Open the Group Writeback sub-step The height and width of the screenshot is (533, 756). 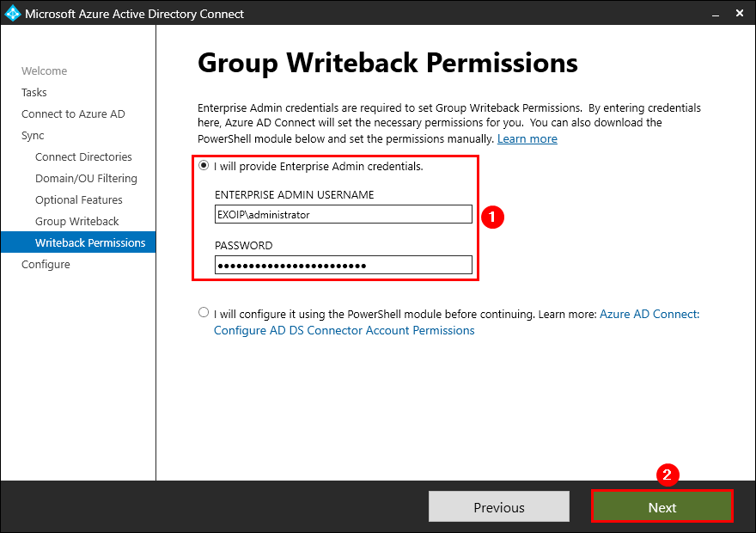click(76, 221)
